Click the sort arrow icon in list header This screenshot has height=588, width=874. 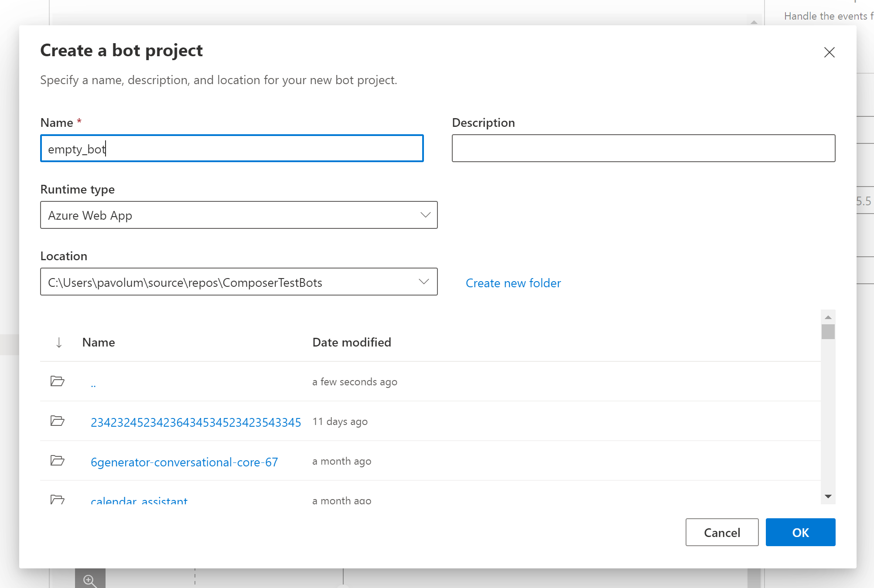[59, 343]
